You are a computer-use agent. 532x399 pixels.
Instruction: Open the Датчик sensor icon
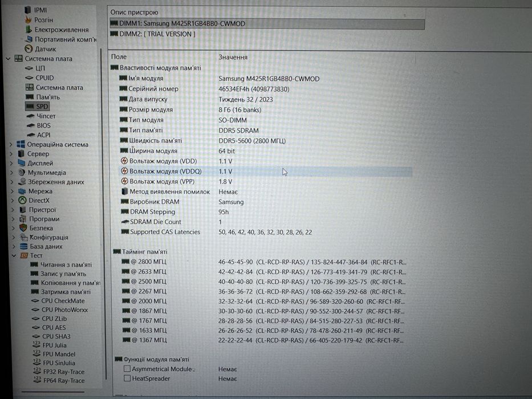click(29, 48)
